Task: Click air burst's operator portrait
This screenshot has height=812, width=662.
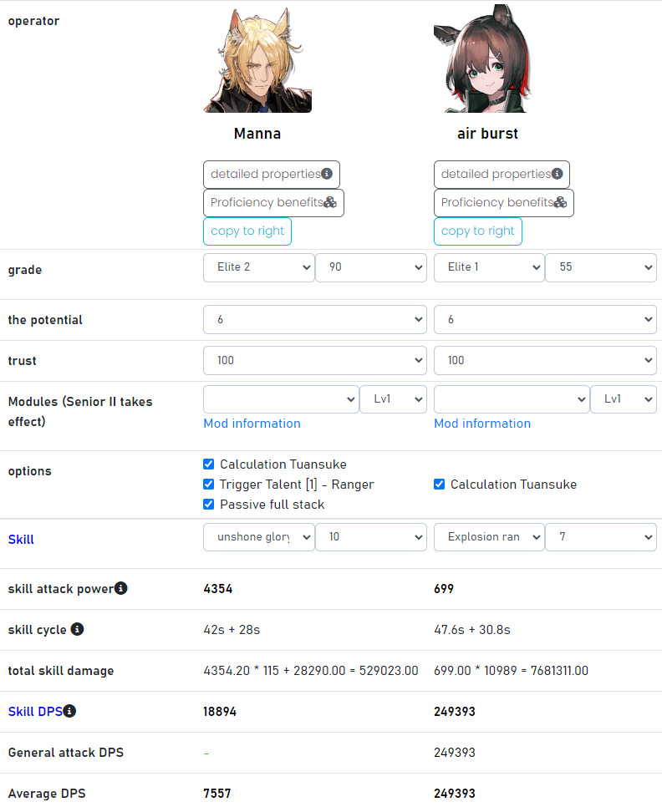Action: [483, 58]
